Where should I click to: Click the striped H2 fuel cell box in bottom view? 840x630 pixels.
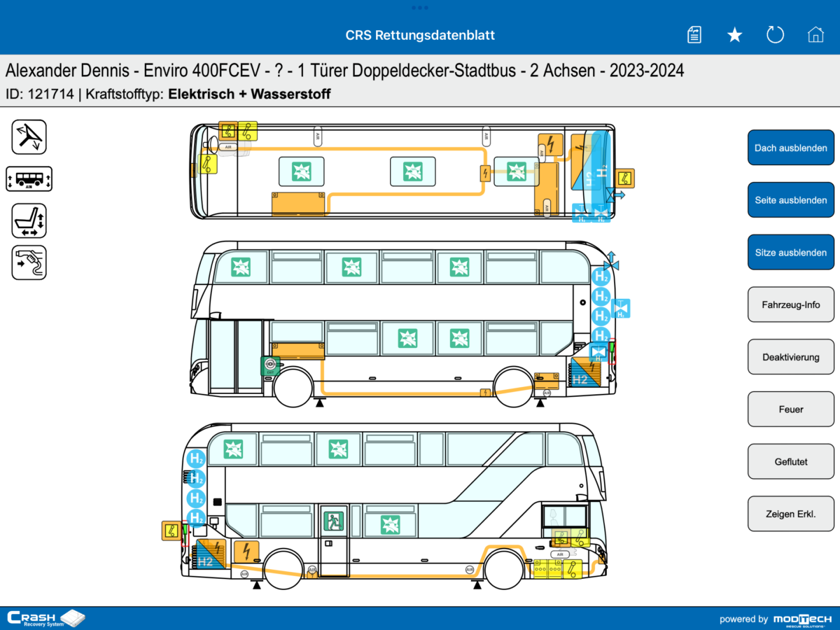(210, 554)
